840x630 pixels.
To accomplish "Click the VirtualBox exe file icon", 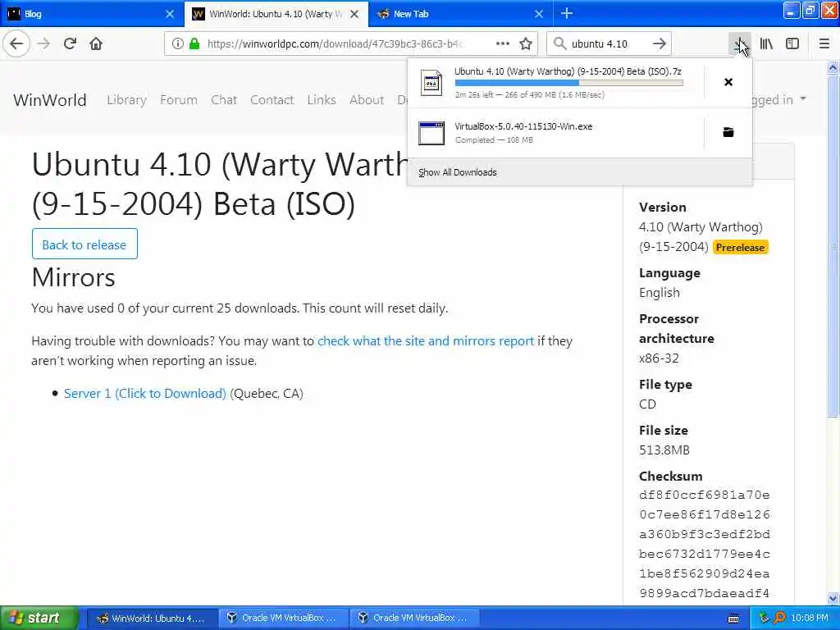I will [x=431, y=133].
